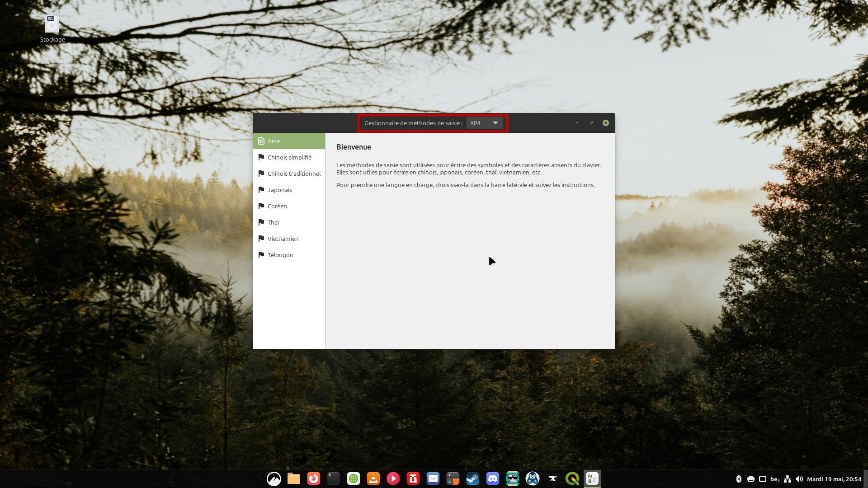Open the sound volume tray icon
Viewport: 868px width, 488px height.
[x=799, y=479]
